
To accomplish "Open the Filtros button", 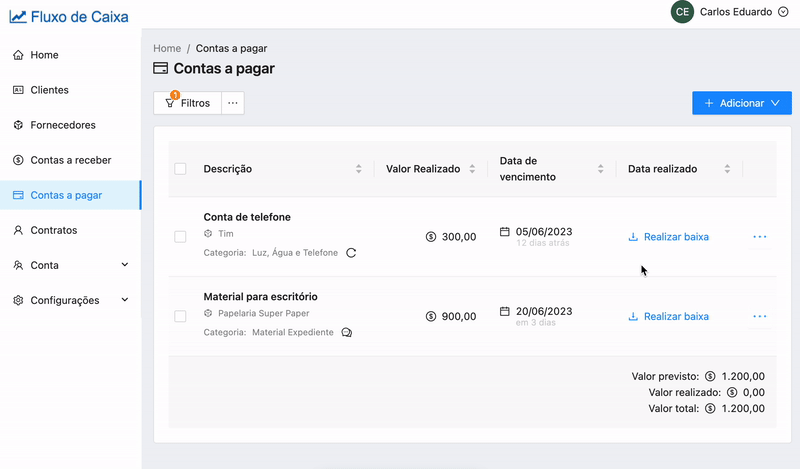I will [187, 103].
